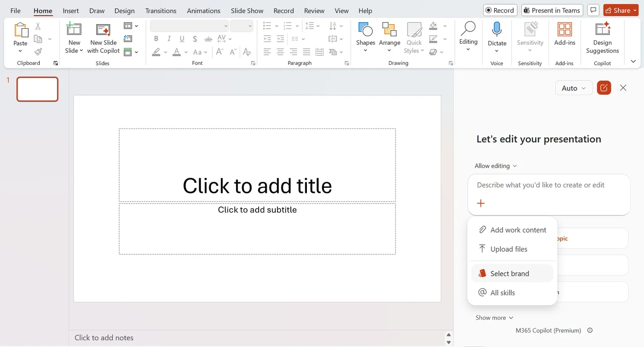
Task: Open the font size combo box
Action: [x=242, y=26]
